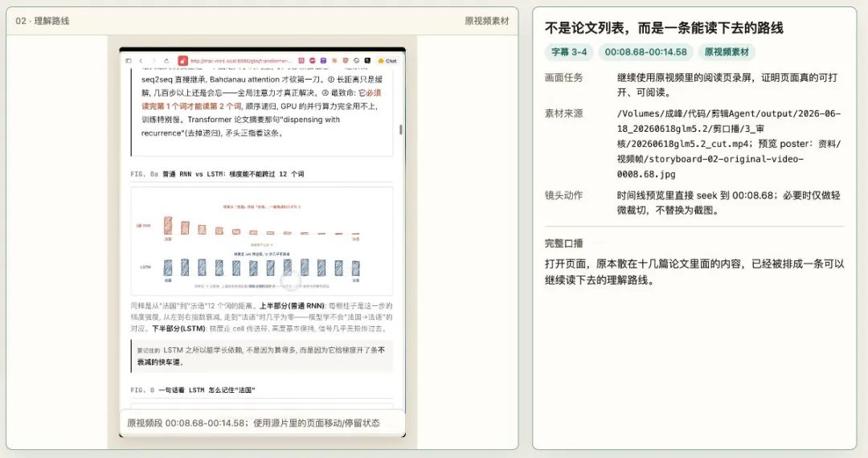
Task: Click the round red extension icon in the toolbar
Action: (x=312, y=61)
